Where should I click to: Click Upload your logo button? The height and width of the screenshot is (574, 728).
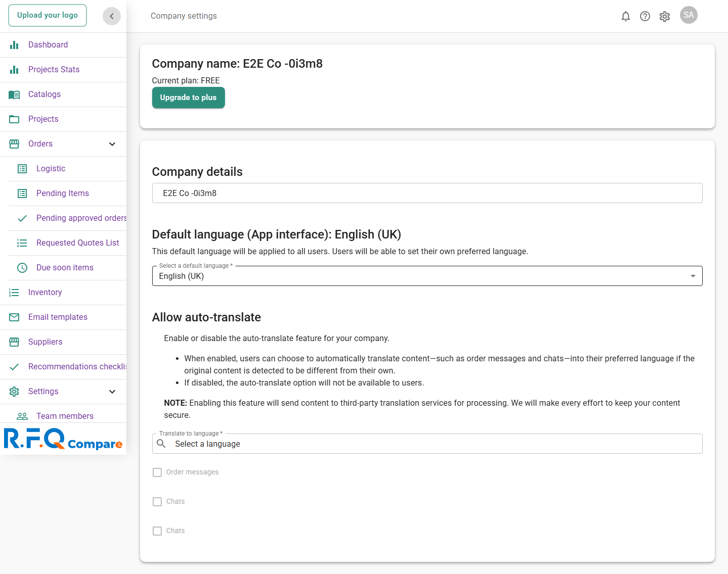[x=48, y=15]
